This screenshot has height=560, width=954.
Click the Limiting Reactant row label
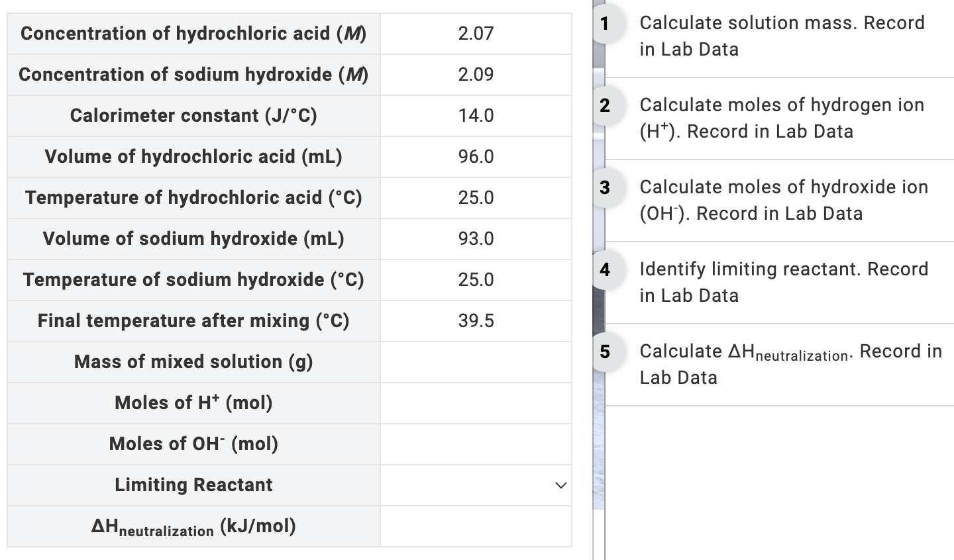tap(193, 485)
